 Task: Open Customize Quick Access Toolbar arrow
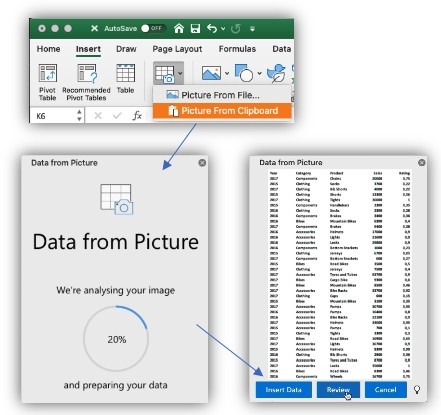tap(252, 29)
